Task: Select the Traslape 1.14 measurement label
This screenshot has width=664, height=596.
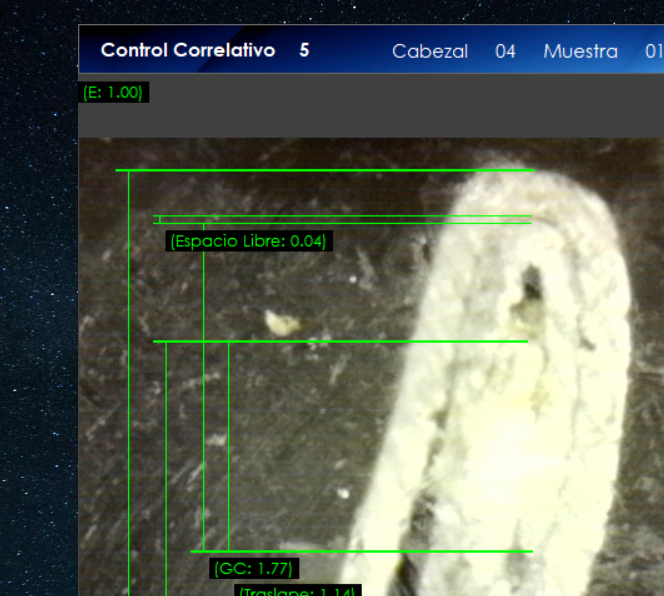Action: (x=296, y=591)
